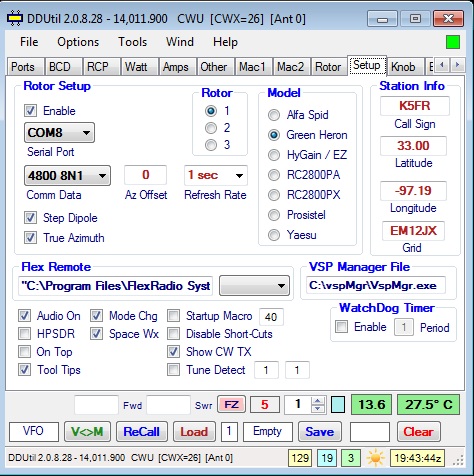Image resolution: width=474 pixels, height=476 pixels.
Task: Click the VSP Manager File path field
Action: coord(376,285)
